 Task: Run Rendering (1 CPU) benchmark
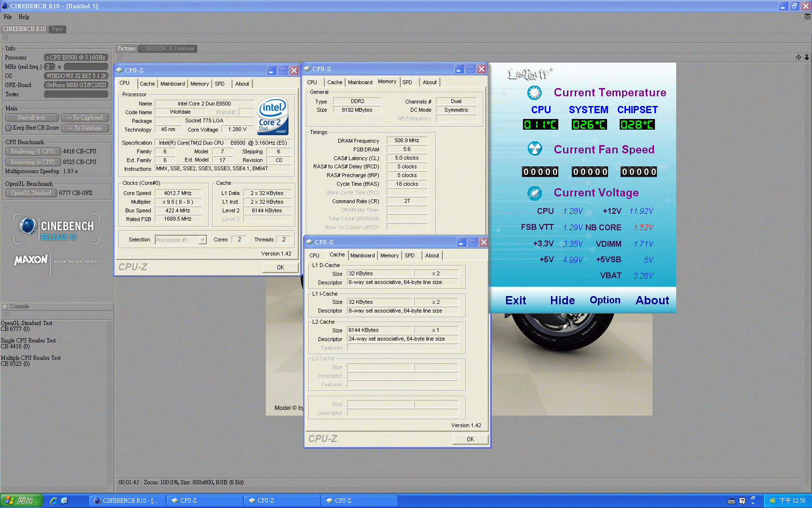tap(33, 151)
